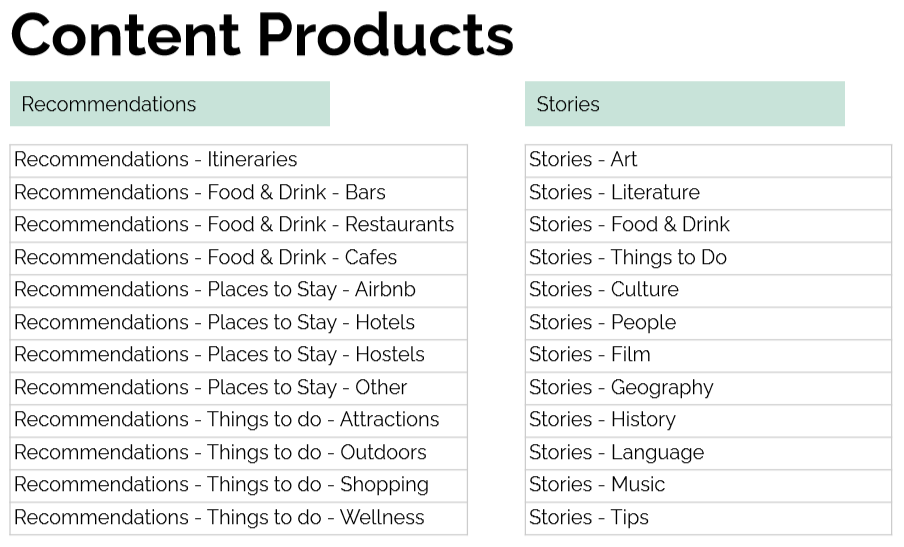Click the Stories - Tips entry
This screenshot has height=547, width=904.
[x=707, y=518]
